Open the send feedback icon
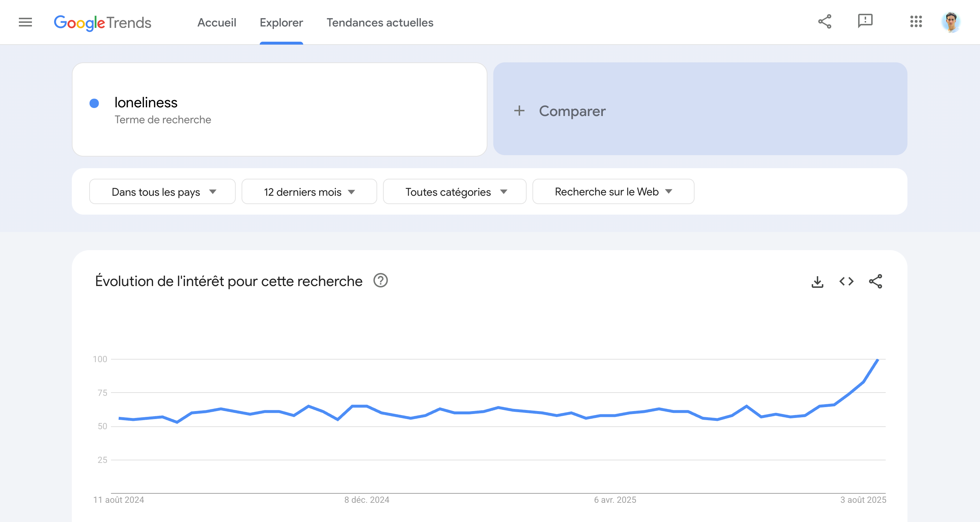The width and height of the screenshot is (980, 522). [x=865, y=21]
